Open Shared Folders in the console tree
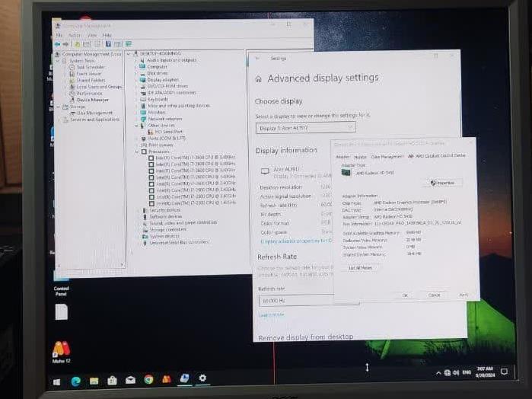The height and width of the screenshot is (399, 532). (x=91, y=80)
